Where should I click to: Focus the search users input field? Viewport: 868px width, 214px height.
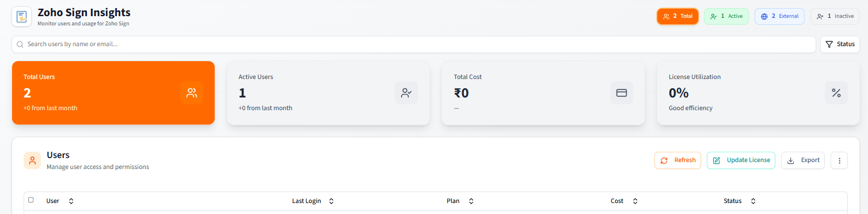(413, 44)
